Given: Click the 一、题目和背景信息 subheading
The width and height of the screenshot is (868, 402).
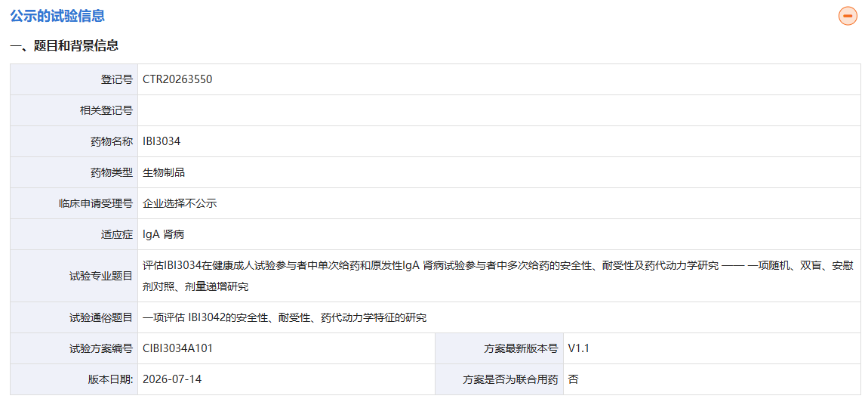Looking at the screenshot, I should click(x=64, y=45).
